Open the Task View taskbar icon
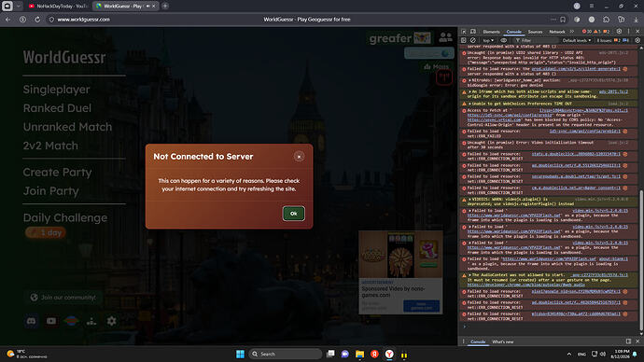The width and height of the screenshot is (644, 362). tap(330, 354)
